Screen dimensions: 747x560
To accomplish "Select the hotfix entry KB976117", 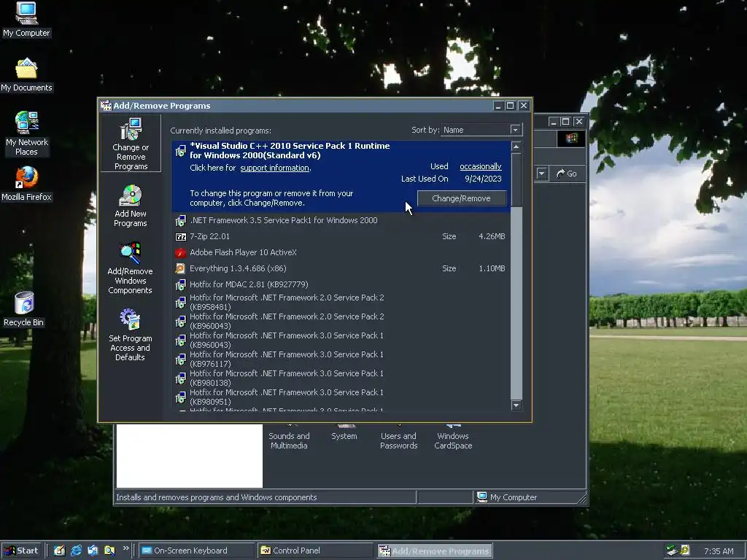I will click(341, 359).
